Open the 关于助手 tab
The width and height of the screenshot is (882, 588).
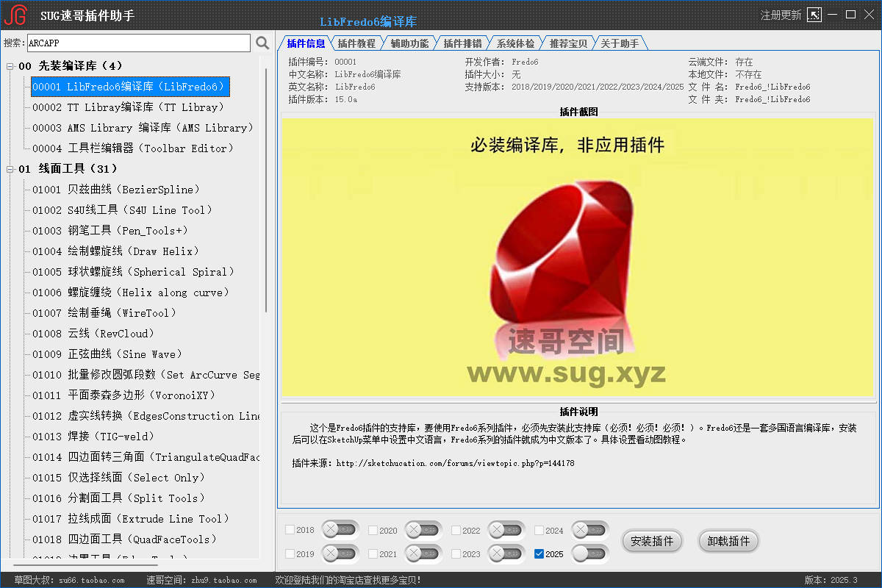(620, 43)
